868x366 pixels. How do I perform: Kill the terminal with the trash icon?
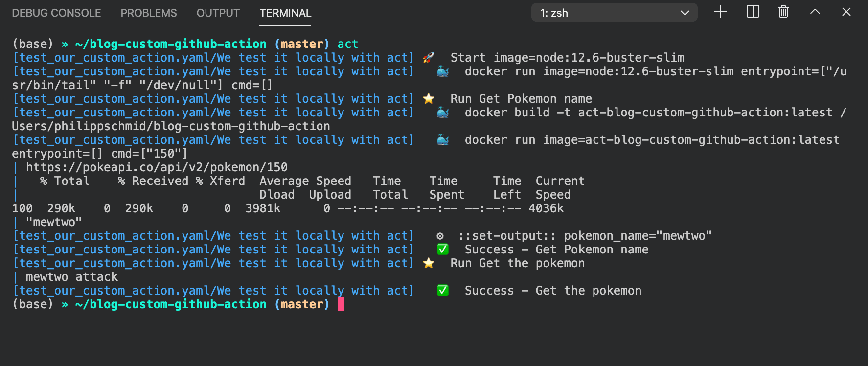pos(783,12)
